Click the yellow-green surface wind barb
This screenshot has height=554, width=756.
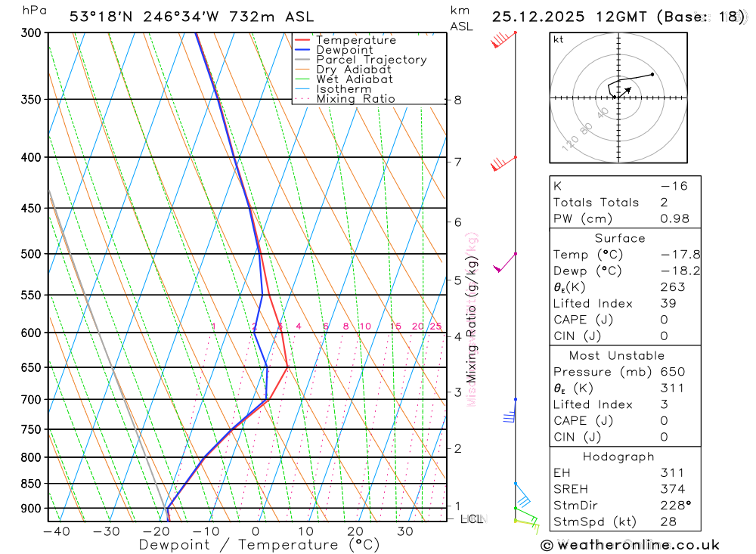(526, 526)
